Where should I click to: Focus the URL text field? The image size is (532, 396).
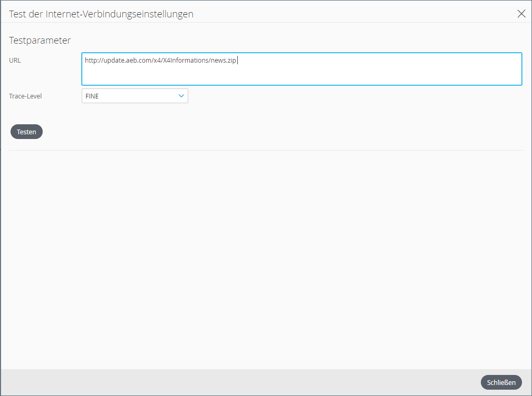pyautogui.click(x=302, y=69)
